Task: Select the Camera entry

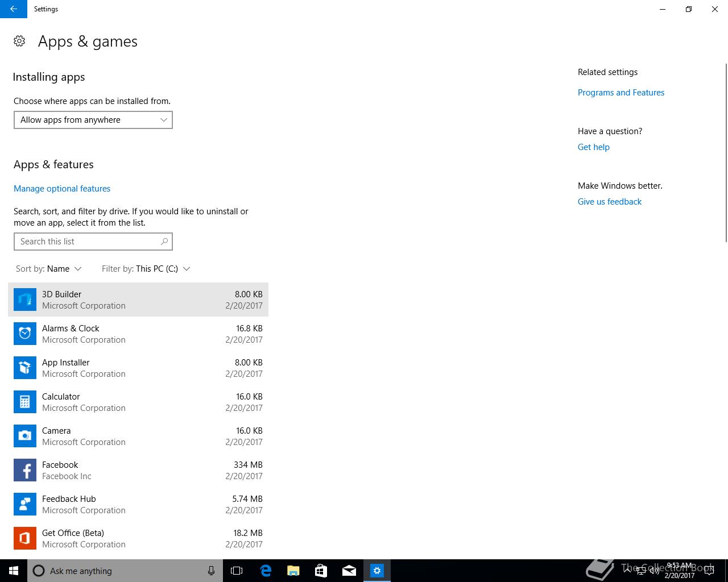Action: click(x=138, y=436)
